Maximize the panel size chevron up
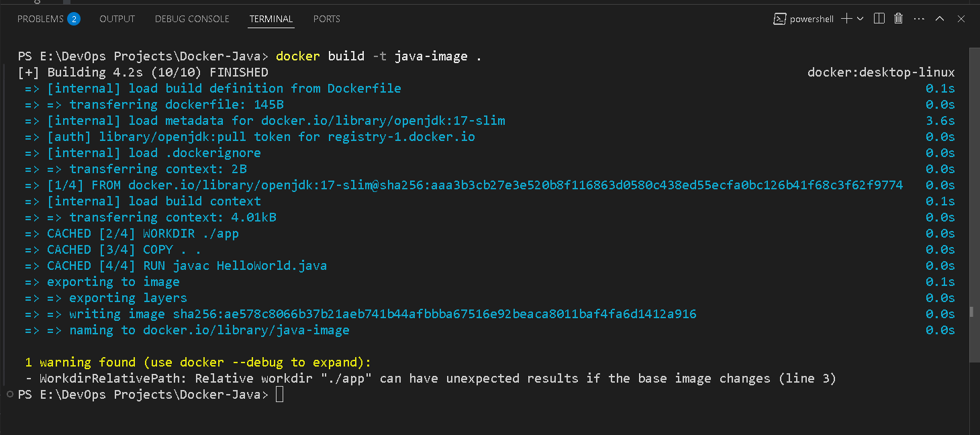 tap(940, 19)
